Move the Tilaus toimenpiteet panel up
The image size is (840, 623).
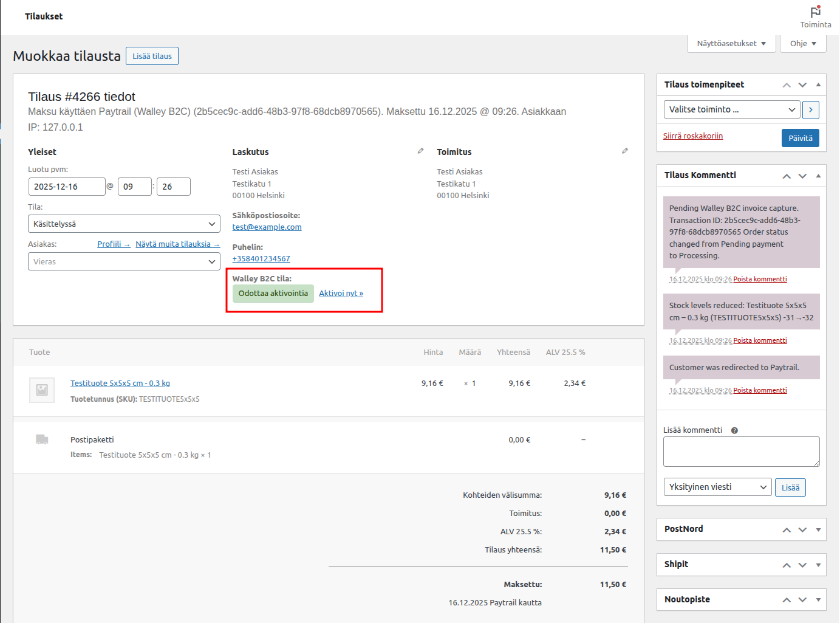click(x=787, y=85)
